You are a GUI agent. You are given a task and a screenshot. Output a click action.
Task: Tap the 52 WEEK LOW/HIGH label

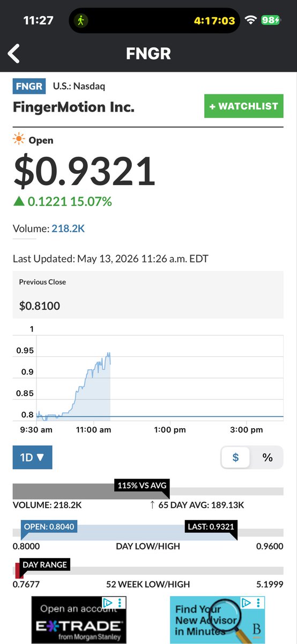pyautogui.click(x=148, y=584)
